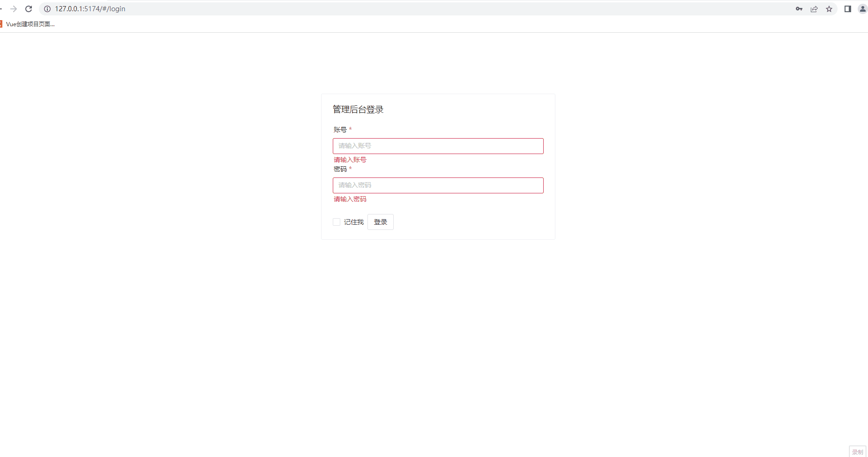
Task: Click inside the 请输入密码 password field
Action: (437, 185)
